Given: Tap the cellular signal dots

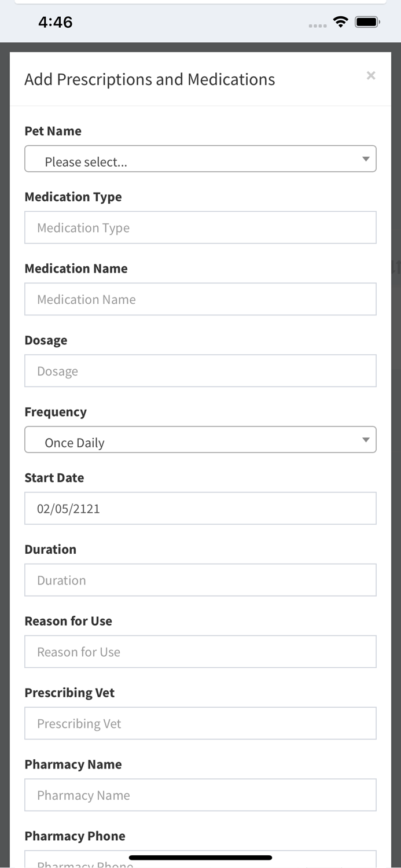Looking at the screenshot, I should (x=318, y=26).
